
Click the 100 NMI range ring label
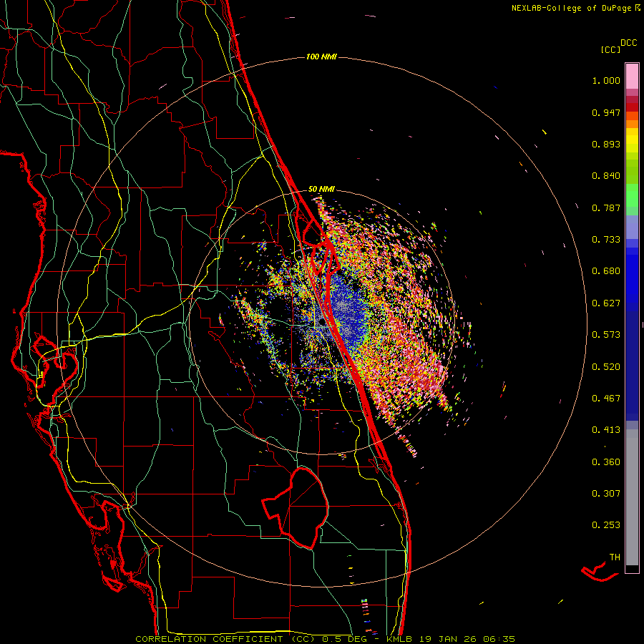point(321,57)
